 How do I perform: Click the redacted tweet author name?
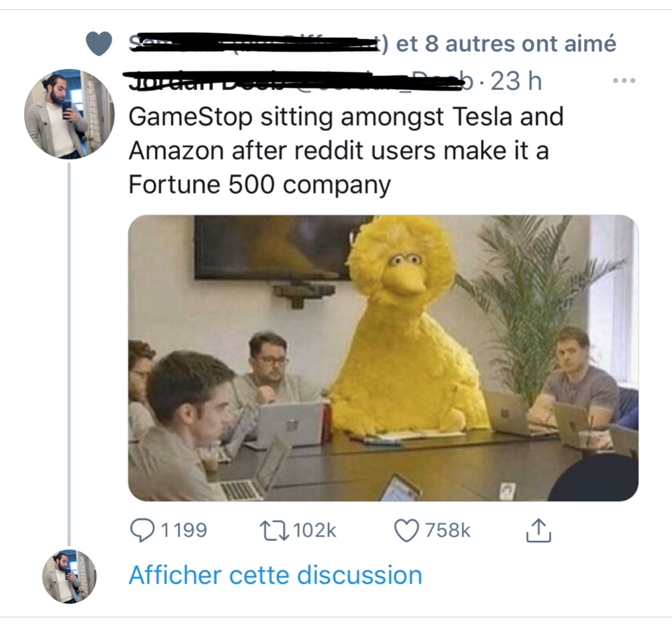[x=295, y=81]
